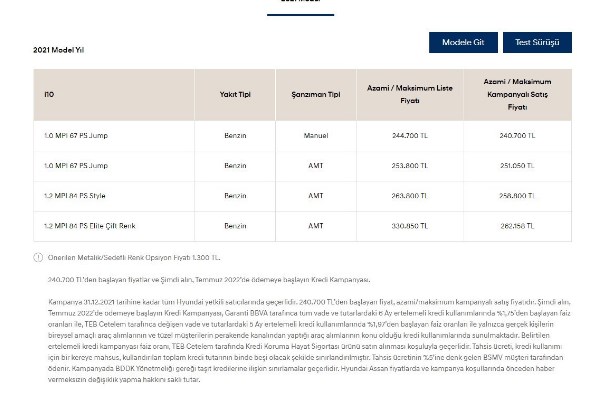The height and width of the screenshot is (399, 611).
Task: Select the 1.0 MPI 67 PS Jump Manuel row
Action: (x=302, y=136)
